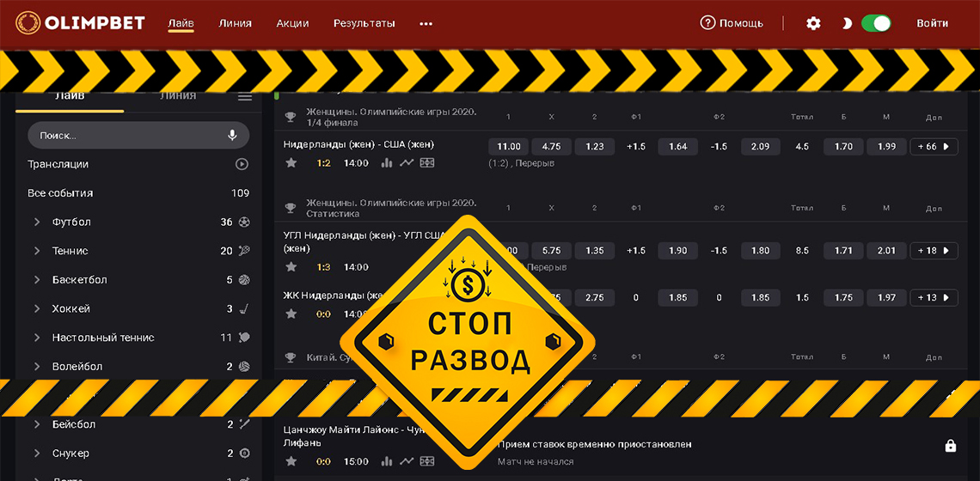Select handicap odds 2.09

point(761,147)
